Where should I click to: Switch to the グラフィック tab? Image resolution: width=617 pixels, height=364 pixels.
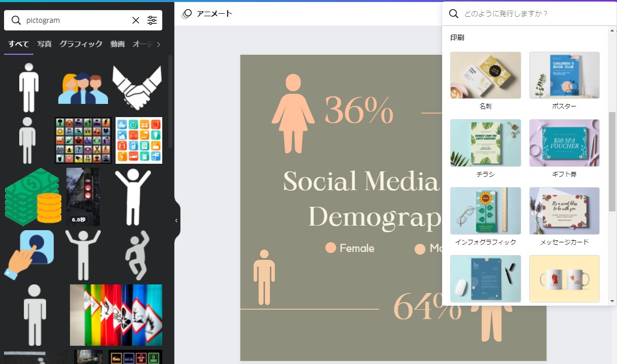pos(81,44)
